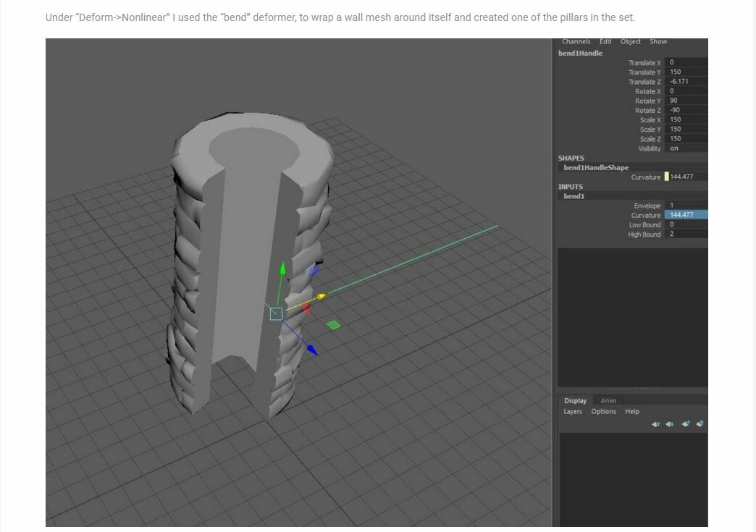Select the bend1 input node
756x532 pixels.
574,196
